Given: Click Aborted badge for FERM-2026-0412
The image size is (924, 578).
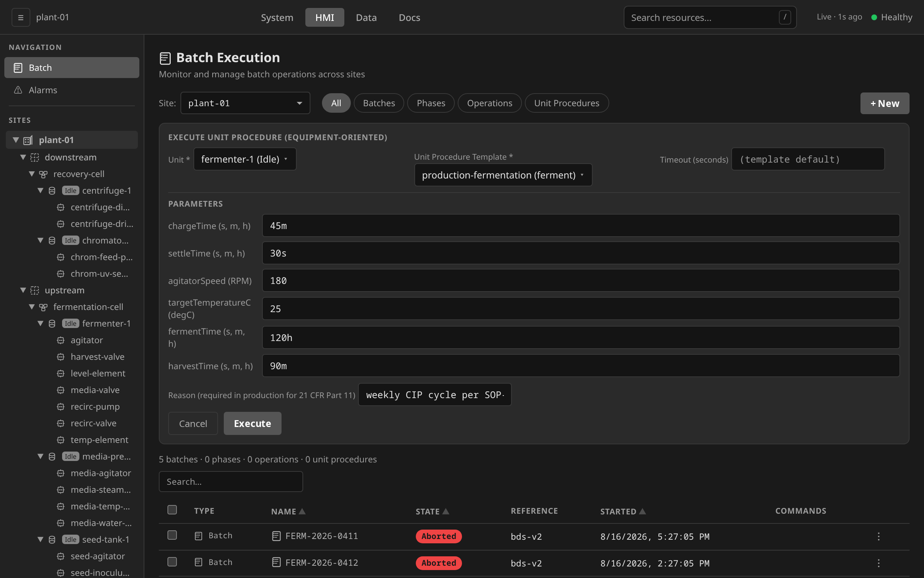Looking at the screenshot, I should (439, 563).
